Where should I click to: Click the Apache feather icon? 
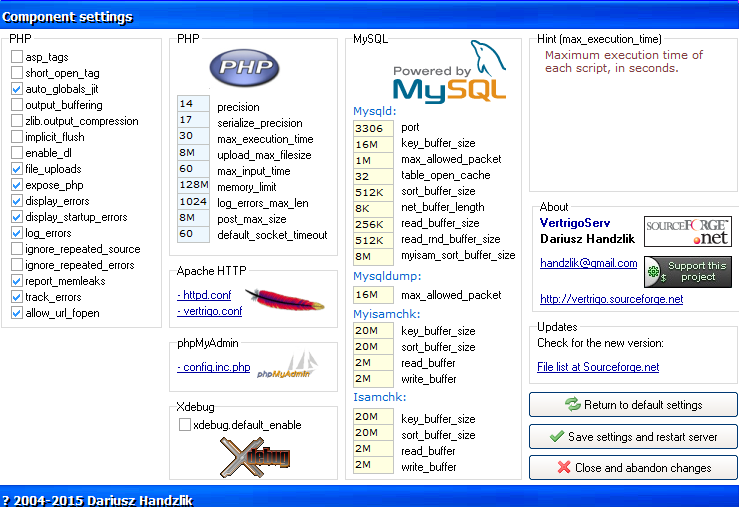tap(284, 299)
